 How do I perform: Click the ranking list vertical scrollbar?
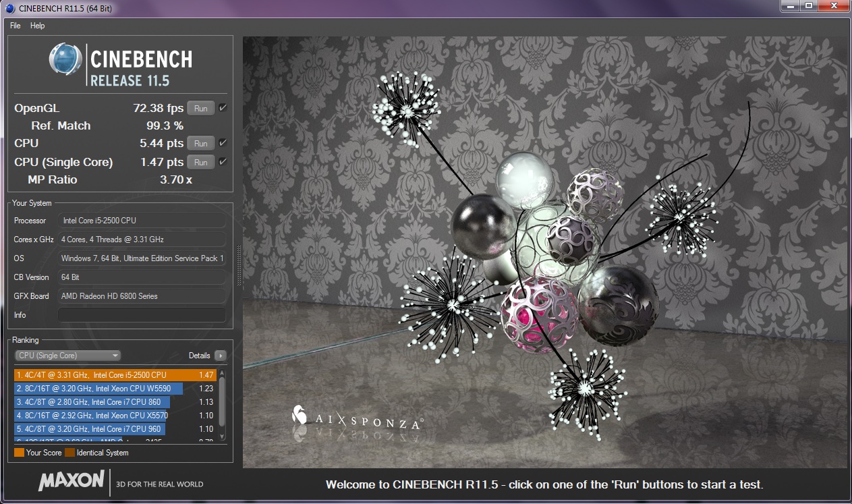[x=222, y=405]
